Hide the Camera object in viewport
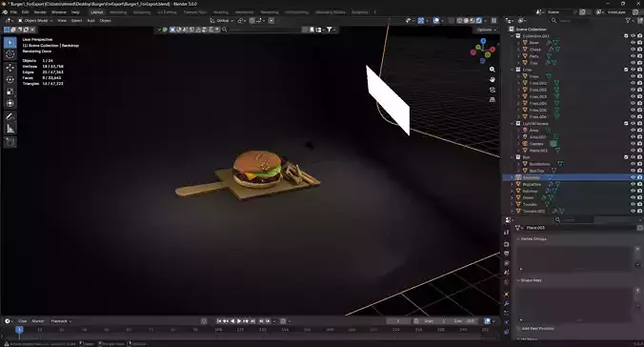644x347 pixels. 633,144
